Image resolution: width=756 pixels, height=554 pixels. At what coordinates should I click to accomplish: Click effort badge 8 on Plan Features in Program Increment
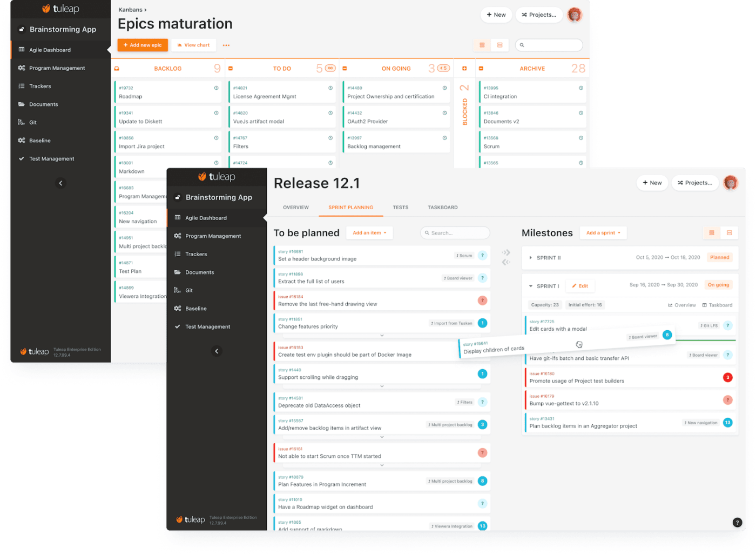482,481
